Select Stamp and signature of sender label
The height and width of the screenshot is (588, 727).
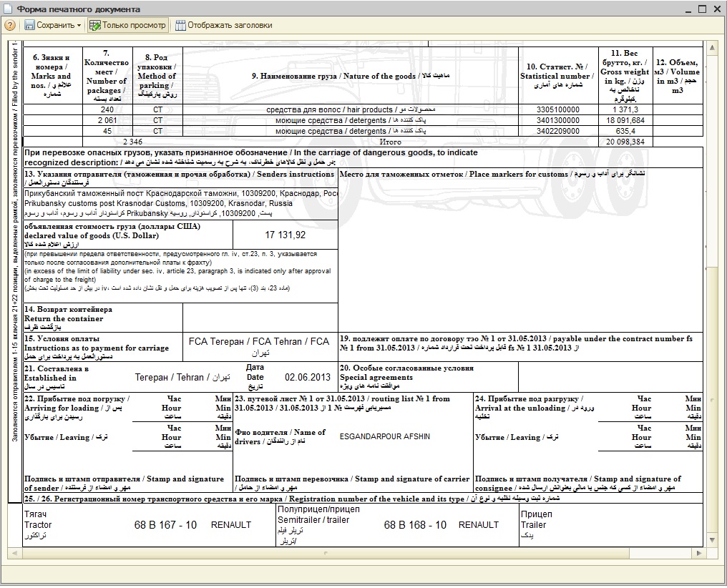coord(124,484)
